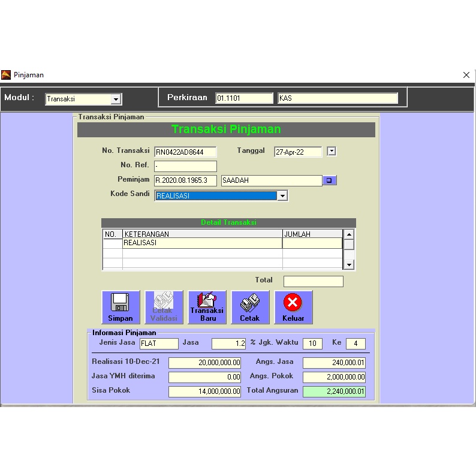Click the KETERANGAN column header

(x=202, y=234)
